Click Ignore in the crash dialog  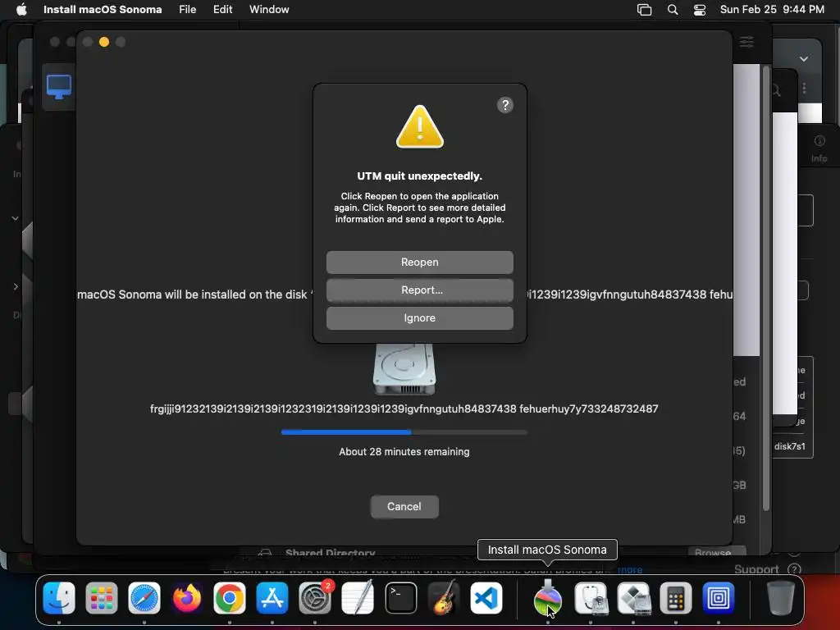coord(419,317)
